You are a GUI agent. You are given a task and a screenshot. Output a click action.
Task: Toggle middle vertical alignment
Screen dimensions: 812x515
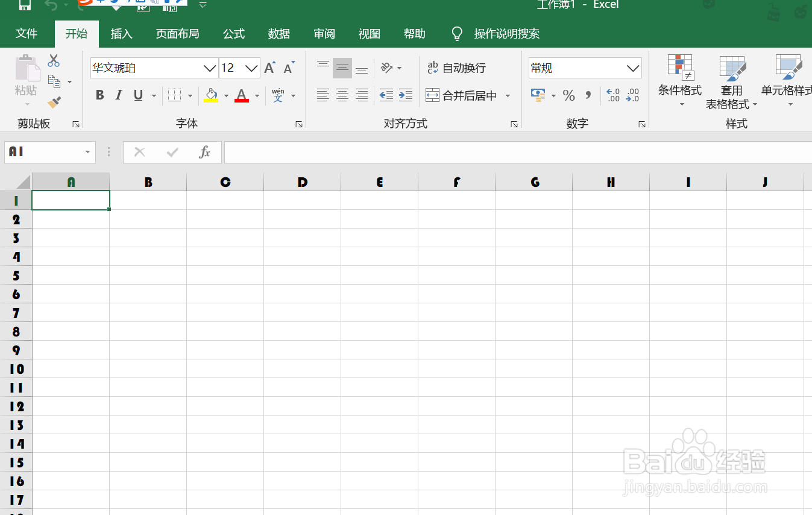click(x=342, y=68)
